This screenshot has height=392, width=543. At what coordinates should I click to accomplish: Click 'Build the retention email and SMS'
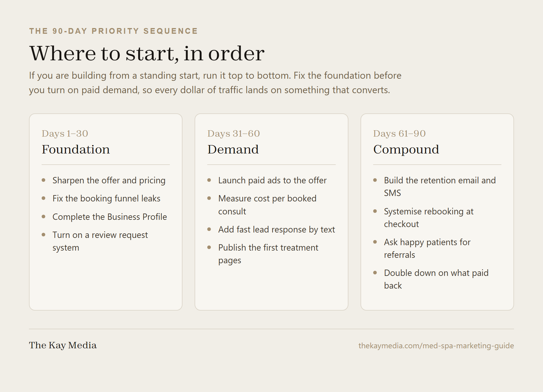[x=440, y=187]
